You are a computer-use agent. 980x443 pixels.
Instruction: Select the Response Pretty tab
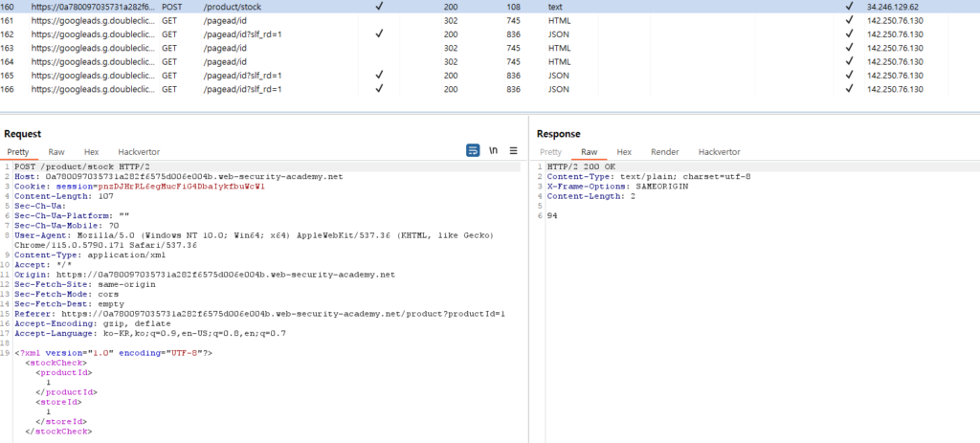tap(550, 152)
